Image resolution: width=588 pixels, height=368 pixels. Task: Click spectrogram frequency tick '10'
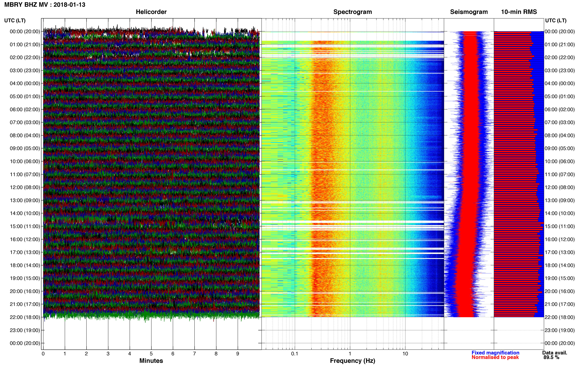pos(405,354)
